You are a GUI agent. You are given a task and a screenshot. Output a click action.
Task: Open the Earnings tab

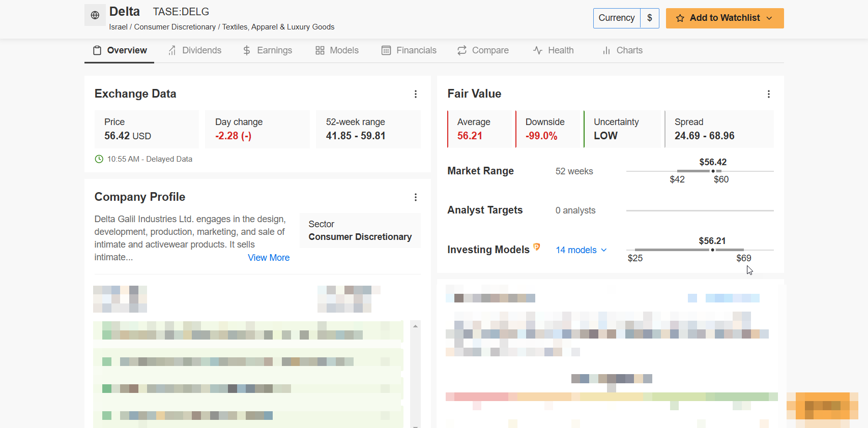pyautogui.click(x=268, y=50)
